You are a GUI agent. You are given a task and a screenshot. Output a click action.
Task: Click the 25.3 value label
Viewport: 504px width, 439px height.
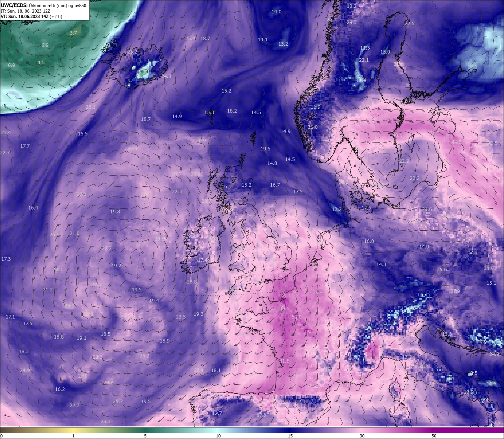(106, 422)
